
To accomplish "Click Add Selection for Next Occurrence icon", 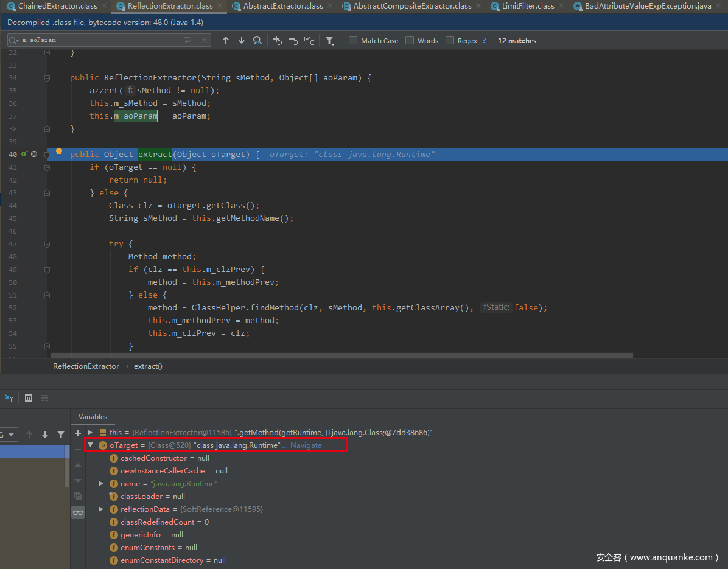I will (x=278, y=41).
